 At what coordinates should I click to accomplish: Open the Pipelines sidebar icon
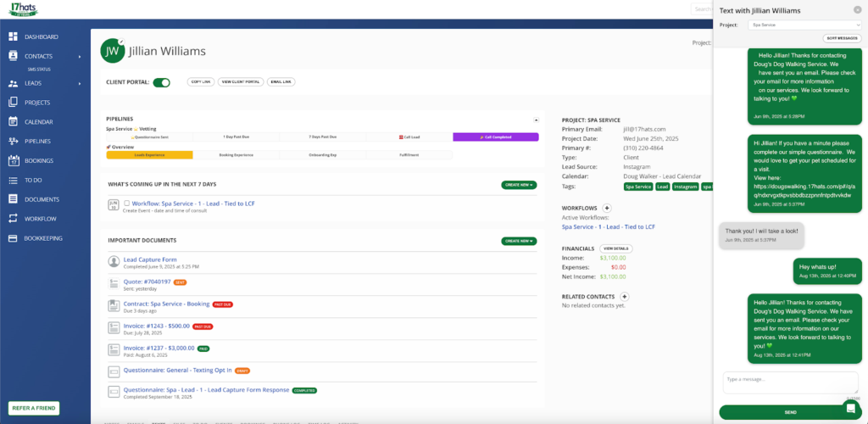tap(14, 141)
